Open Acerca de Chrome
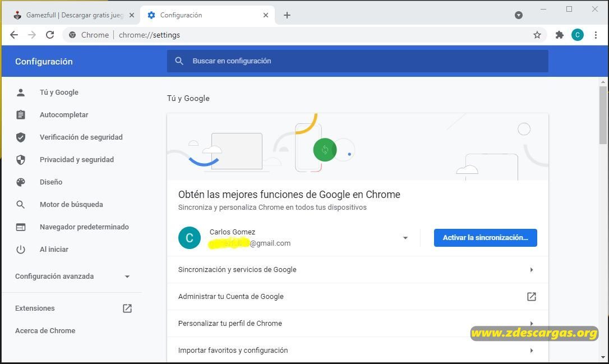This screenshot has height=364, width=609. click(x=45, y=330)
